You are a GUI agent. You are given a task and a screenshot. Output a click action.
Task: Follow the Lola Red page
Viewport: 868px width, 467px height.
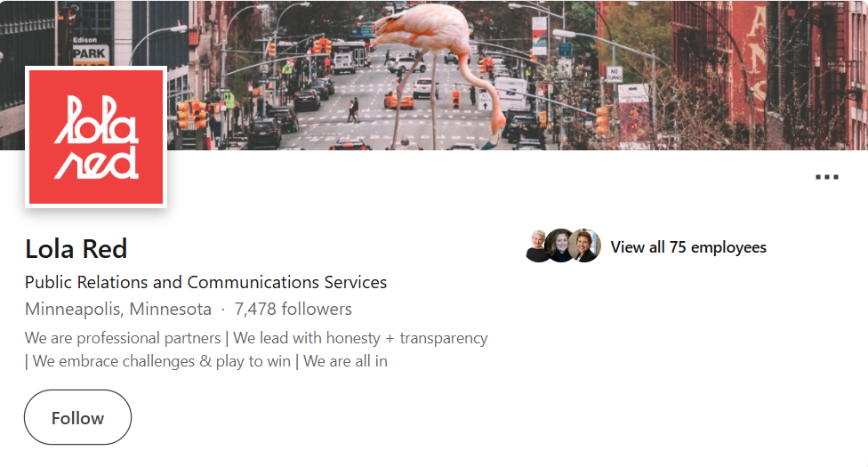[77, 417]
